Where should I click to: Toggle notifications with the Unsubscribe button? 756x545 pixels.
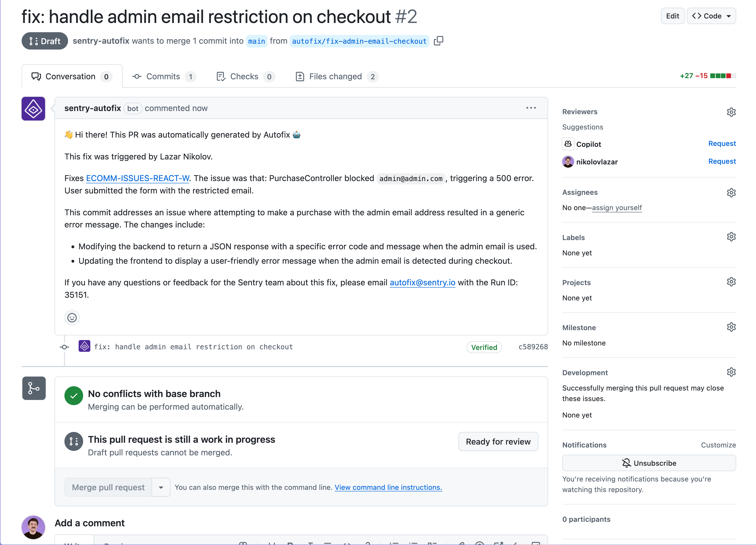point(649,463)
